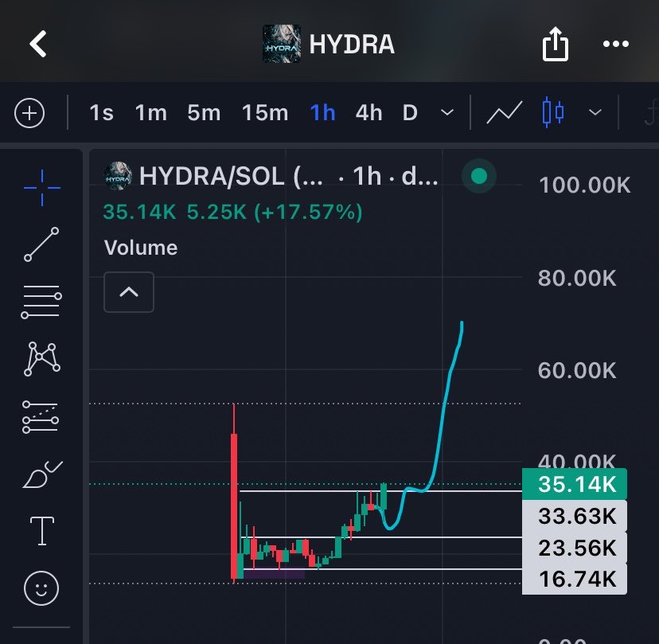Tap the 80.00K axis label

577,278
